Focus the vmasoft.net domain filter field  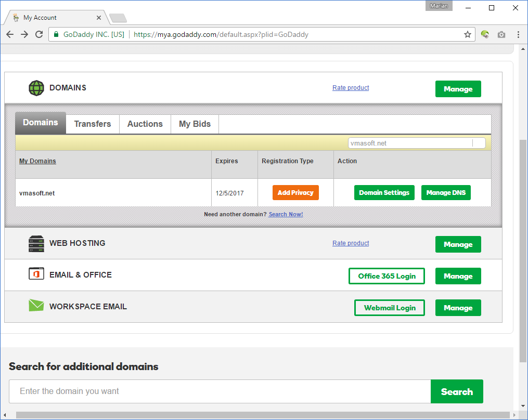(x=417, y=143)
